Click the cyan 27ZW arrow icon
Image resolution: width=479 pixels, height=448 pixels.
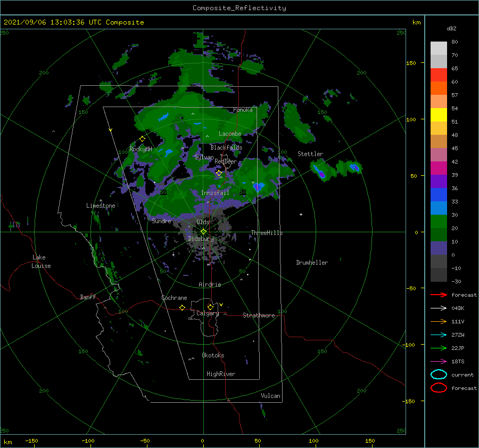coord(439,335)
